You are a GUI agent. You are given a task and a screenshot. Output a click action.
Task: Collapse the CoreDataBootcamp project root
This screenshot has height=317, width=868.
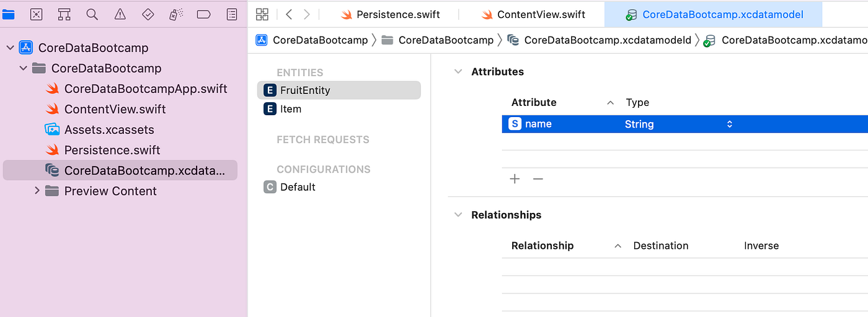[x=10, y=48]
